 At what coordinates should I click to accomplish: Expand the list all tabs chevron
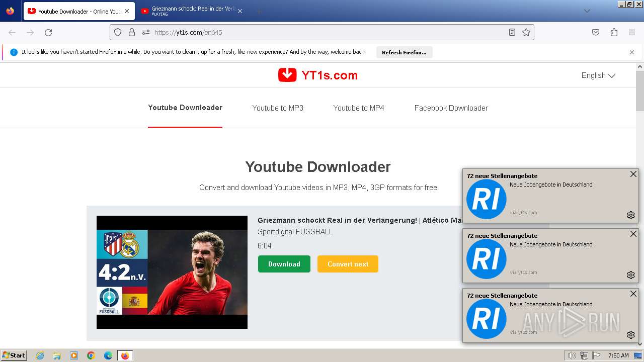pos(587,11)
